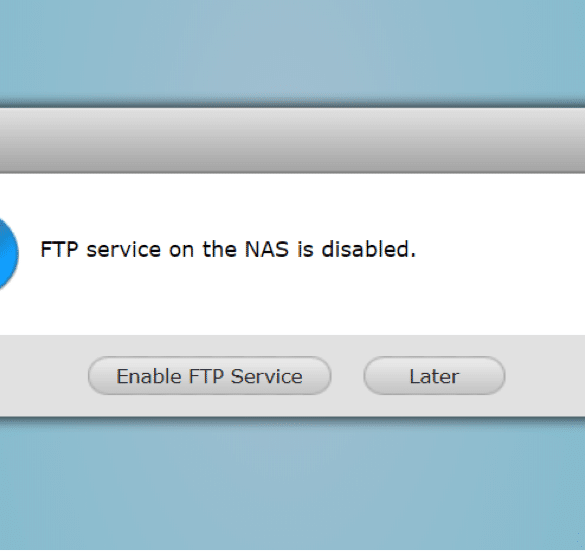Click the word 'service' in the dialog message

(x=124, y=249)
